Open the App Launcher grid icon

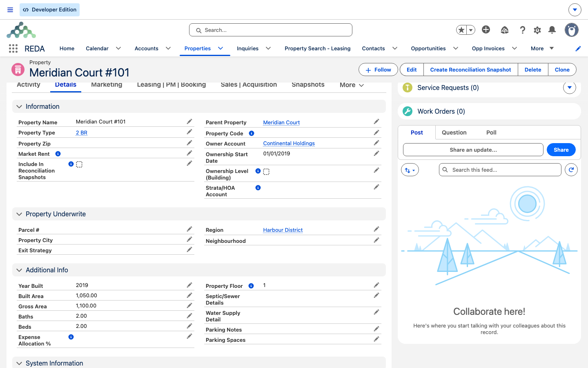[x=13, y=49]
